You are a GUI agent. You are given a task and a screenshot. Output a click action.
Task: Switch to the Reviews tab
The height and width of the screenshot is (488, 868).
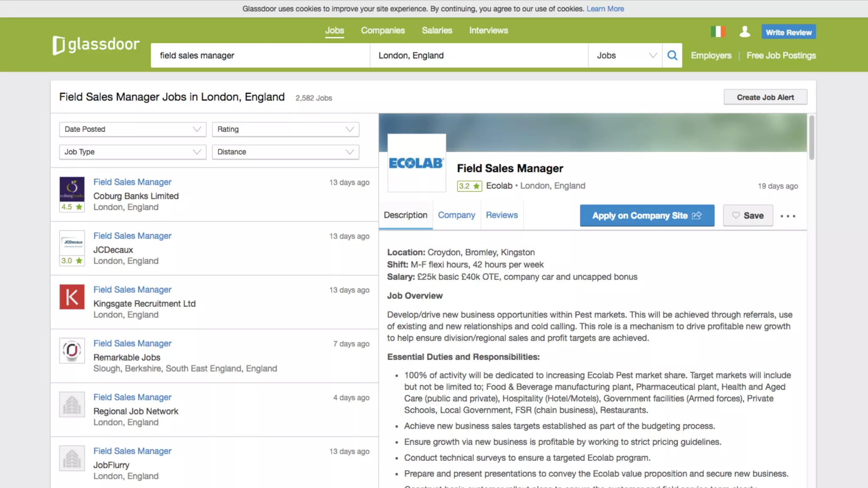tap(502, 215)
